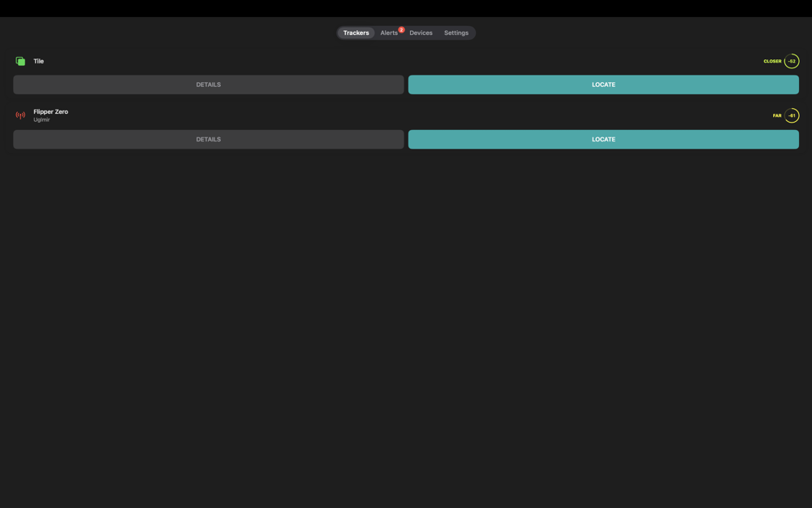812x508 pixels.
Task: Click the red Flipper Zero signal icon
Action: 20,115
